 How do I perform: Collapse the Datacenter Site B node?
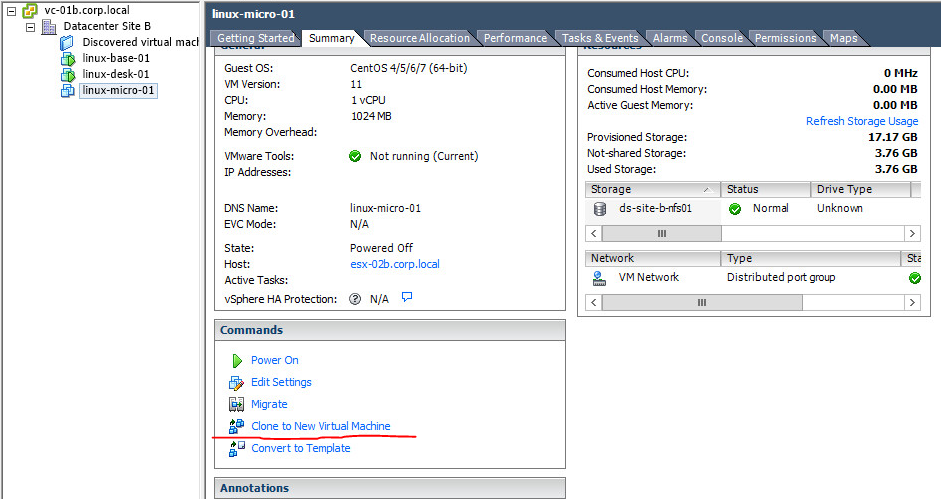click(x=31, y=27)
